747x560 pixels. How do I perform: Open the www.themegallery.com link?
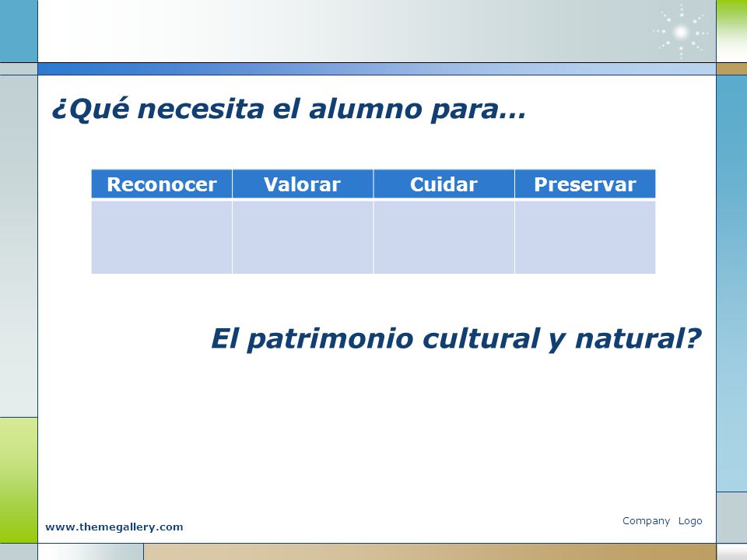click(x=114, y=527)
